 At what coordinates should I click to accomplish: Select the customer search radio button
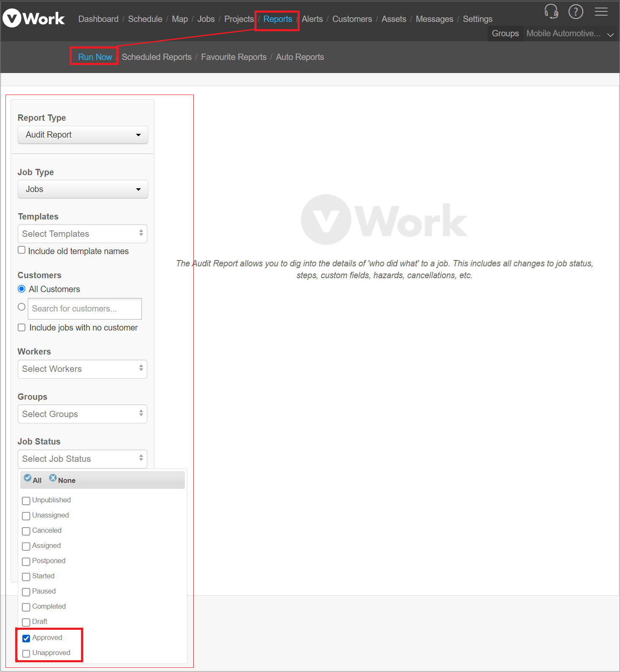click(22, 307)
